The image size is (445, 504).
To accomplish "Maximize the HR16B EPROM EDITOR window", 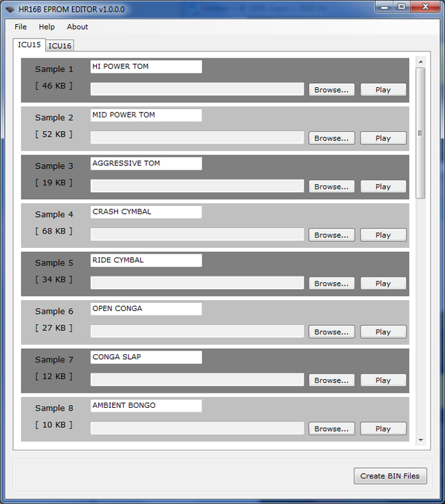I will tap(402, 6).
